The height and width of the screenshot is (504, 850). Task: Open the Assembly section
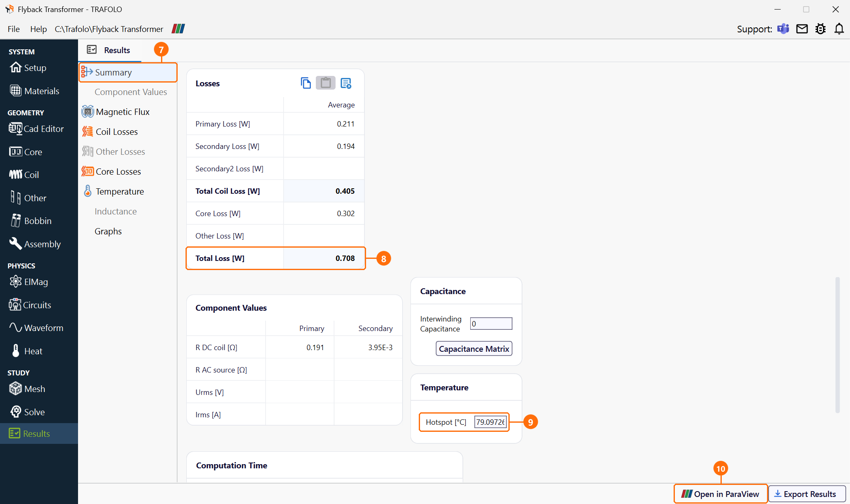(35, 244)
